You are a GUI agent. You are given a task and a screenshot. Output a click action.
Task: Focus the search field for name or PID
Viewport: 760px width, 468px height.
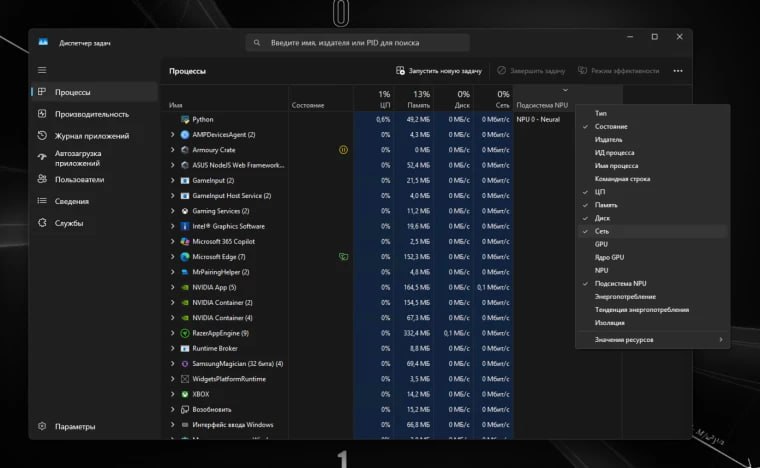pyautogui.click(x=358, y=43)
